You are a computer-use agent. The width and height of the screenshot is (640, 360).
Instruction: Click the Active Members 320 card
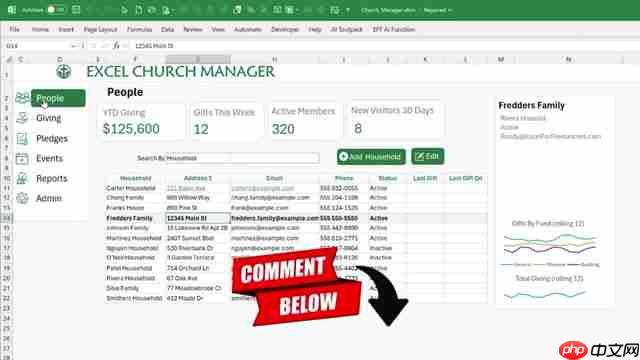304,121
